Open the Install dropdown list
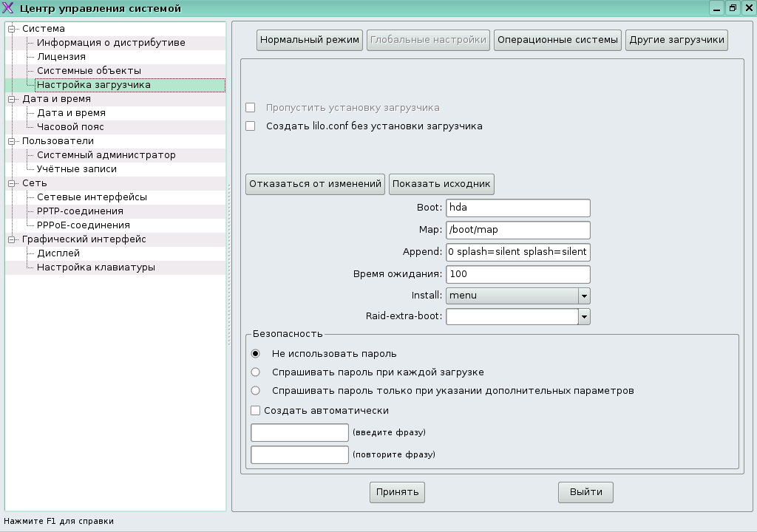The width and height of the screenshot is (757, 532). (x=584, y=296)
